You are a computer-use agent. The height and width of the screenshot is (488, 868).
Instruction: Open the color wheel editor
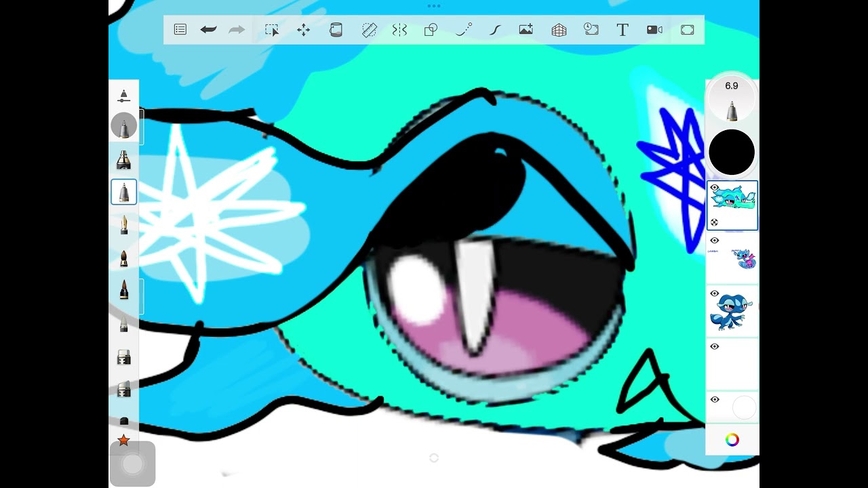[x=732, y=440]
